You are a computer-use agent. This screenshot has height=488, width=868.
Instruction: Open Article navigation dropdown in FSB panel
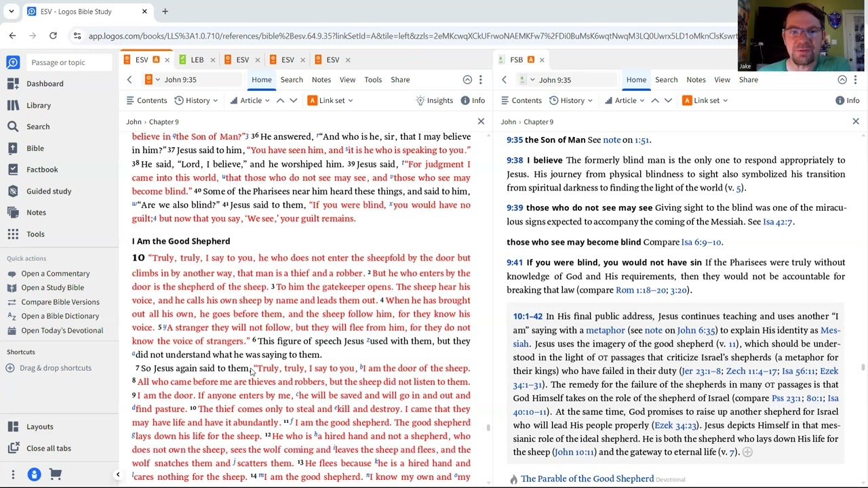click(625, 100)
